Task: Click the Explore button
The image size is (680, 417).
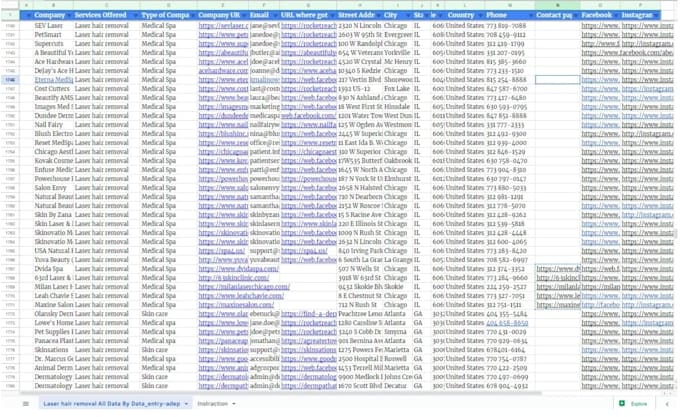Action: 634,404
